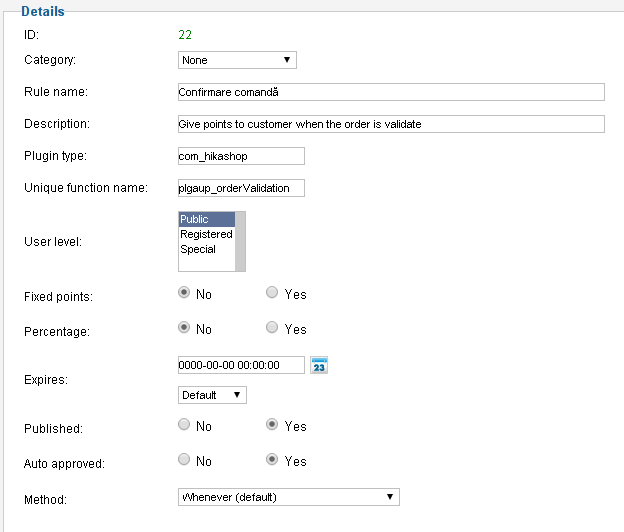Select Public in User level list
The height and width of the screenshot is (532, 624).
click(x=205, y=219)
